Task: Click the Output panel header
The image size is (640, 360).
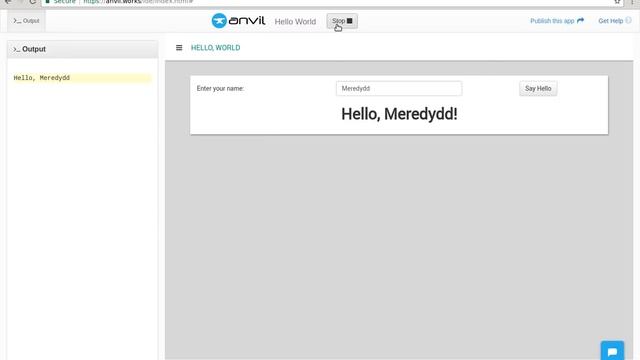Action: click(x=82, y=49)
